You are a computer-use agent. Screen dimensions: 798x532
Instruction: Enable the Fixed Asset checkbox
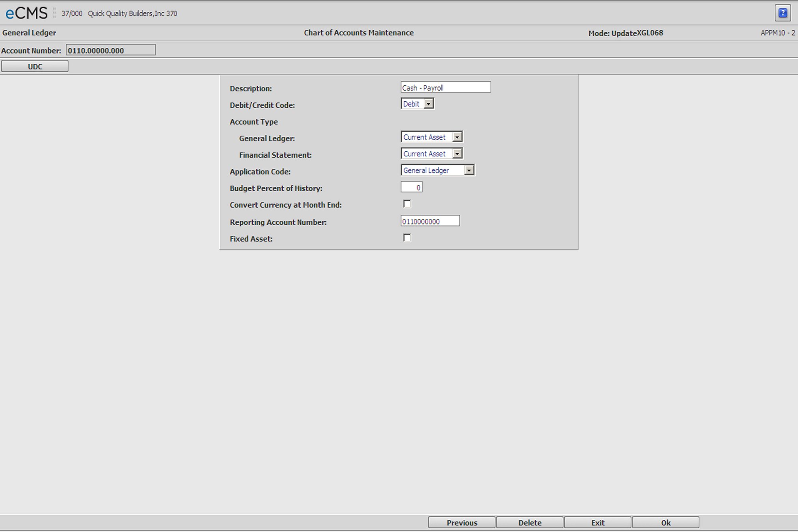(407, 238)
